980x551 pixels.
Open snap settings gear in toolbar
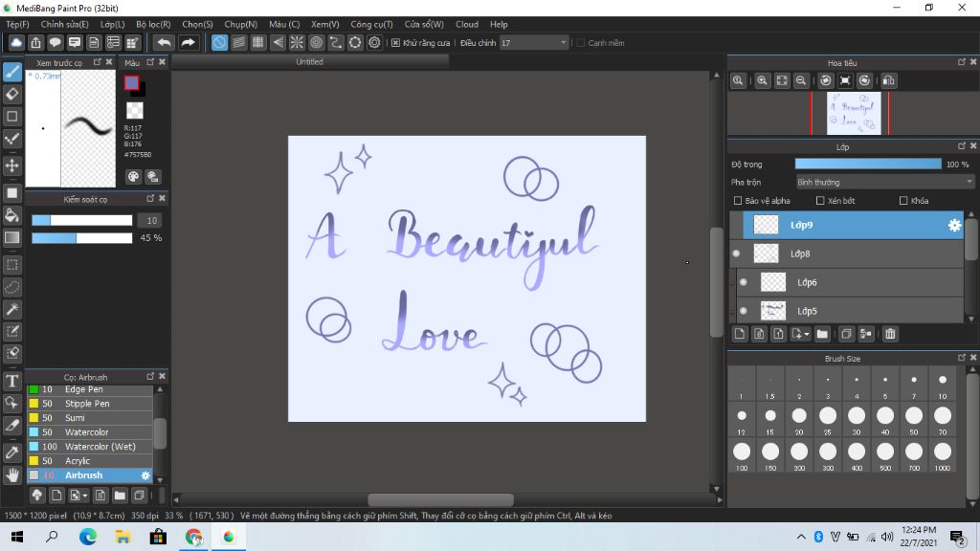click(x=374, y=42)
